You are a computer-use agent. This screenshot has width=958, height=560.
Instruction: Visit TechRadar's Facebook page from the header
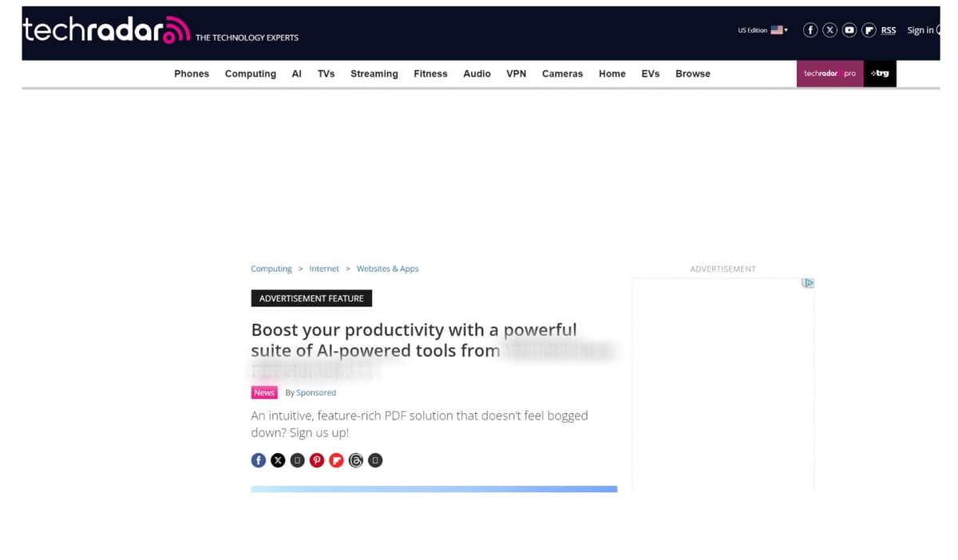tap(810, 30)
